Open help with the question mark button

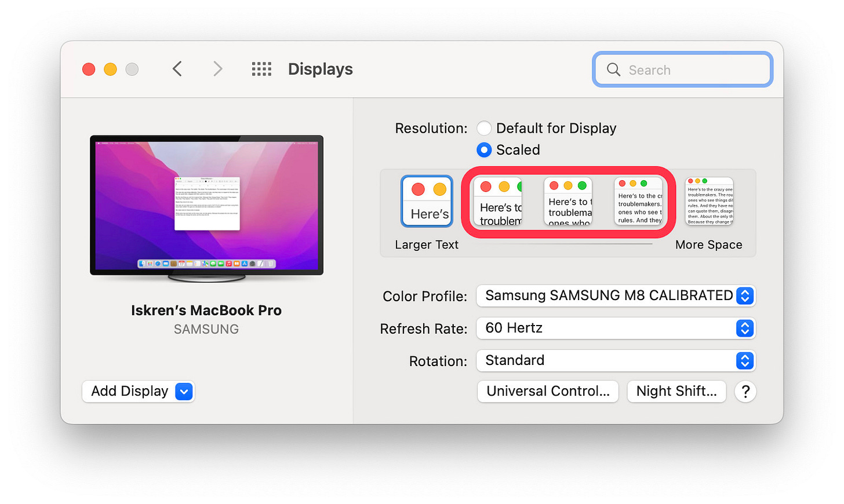[745, 392]
